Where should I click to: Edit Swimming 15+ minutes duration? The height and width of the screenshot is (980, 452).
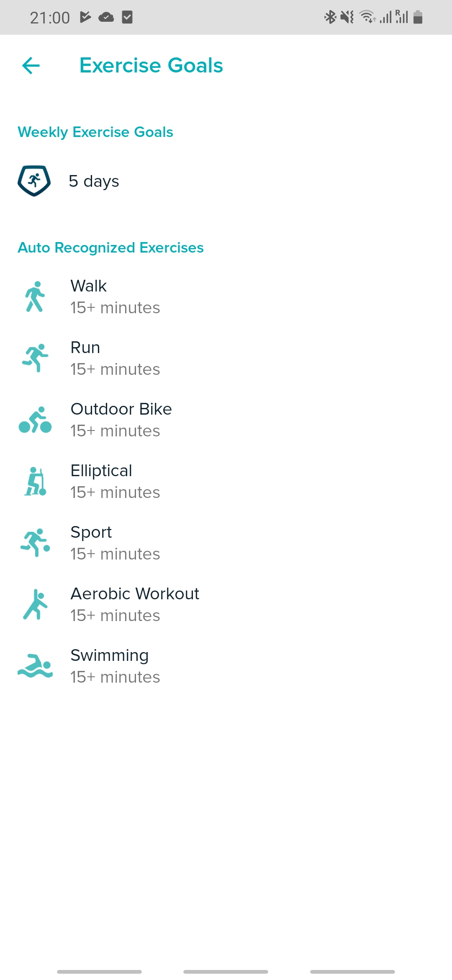[x=115, y=677]
